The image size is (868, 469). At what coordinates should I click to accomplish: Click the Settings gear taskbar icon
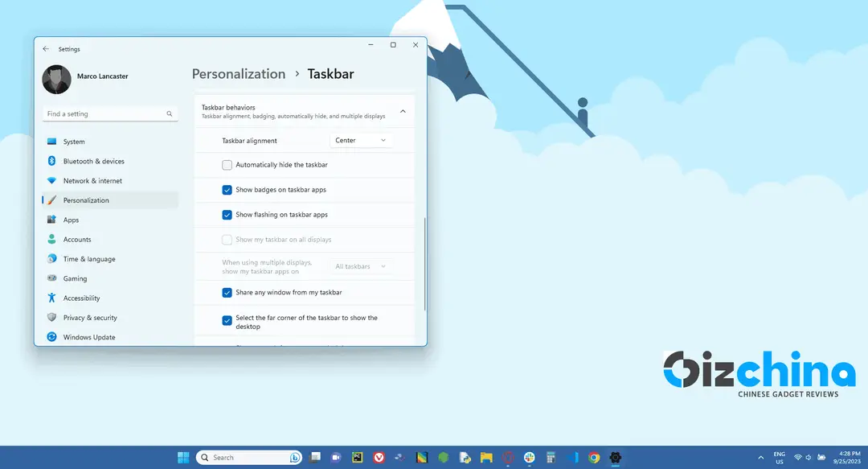click(x=616, y=458)
